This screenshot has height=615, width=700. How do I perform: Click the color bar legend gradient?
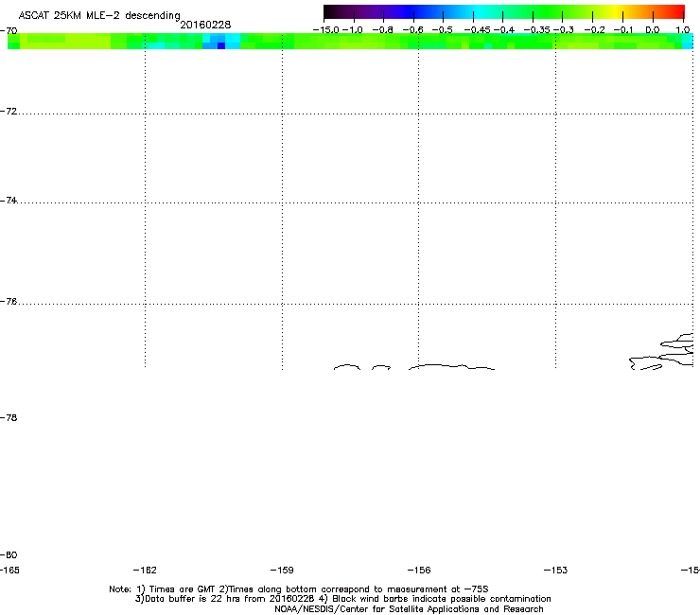click(x=504, y=12)
